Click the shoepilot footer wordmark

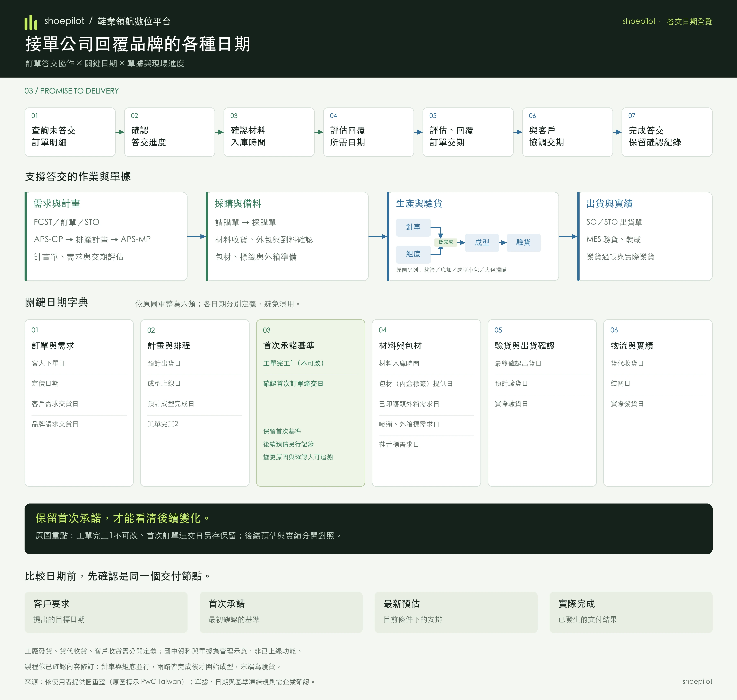pos(697,681)
